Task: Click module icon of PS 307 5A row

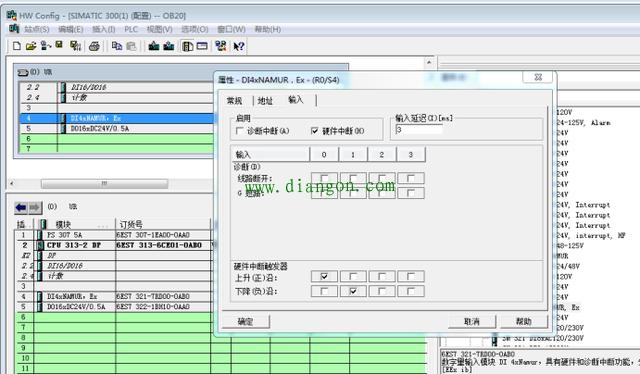Action: point(40,235)
